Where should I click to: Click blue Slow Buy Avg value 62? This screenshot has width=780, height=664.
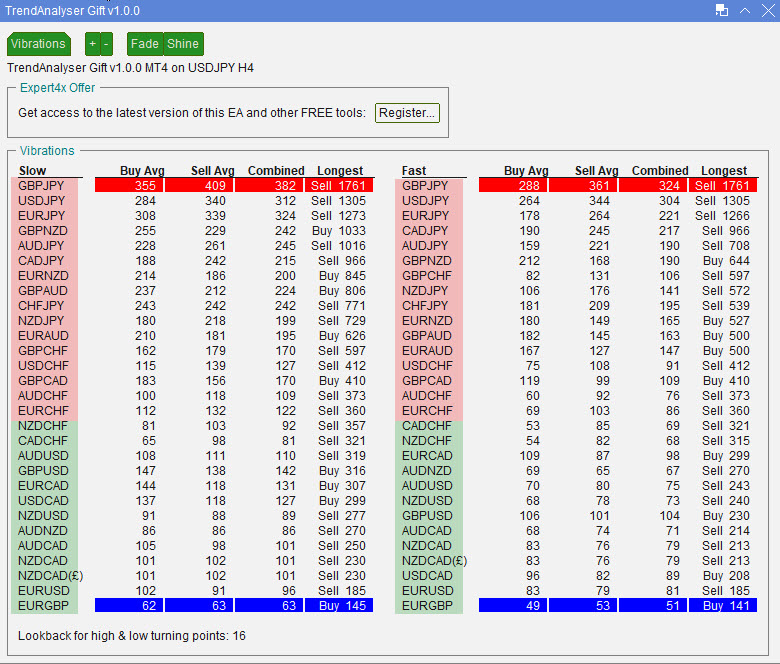coord(129,606)
